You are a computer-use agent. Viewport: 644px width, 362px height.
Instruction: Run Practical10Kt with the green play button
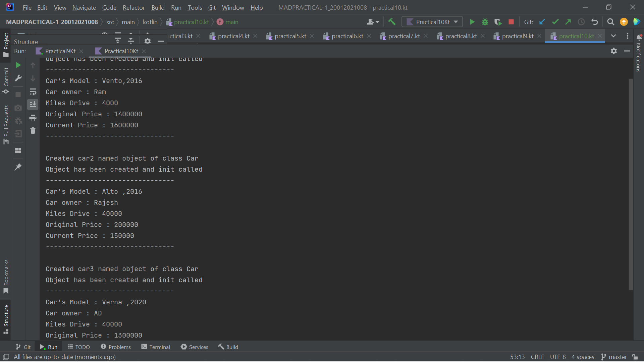click(x=472, y=22)
